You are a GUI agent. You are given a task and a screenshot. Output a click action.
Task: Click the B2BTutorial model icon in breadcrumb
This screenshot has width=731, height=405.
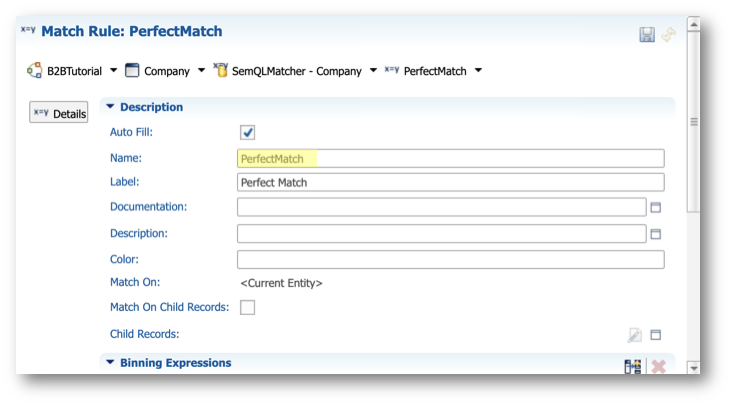[x=34, y=71]
